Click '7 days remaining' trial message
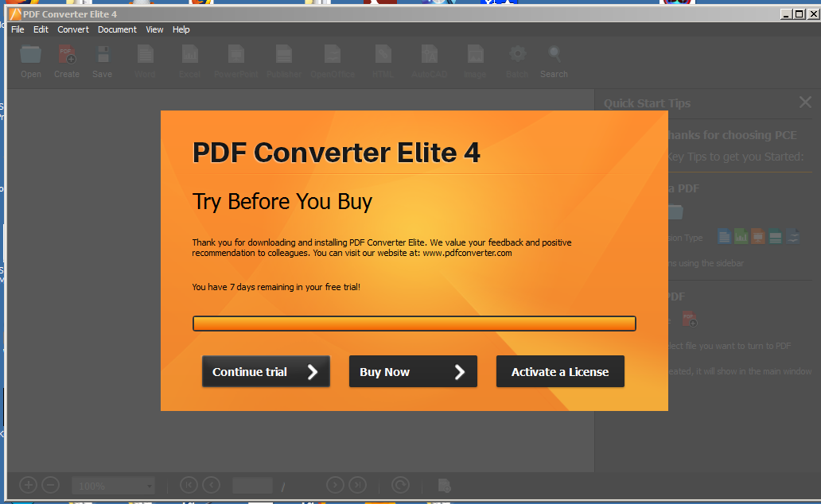Screen dimensions: 821x504 pos(276,287)
